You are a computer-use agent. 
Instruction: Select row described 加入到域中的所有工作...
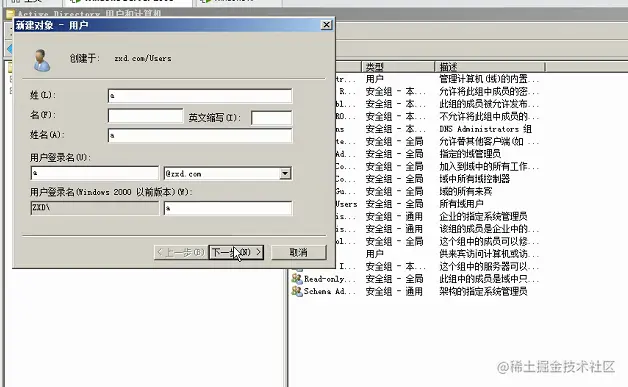pyautogui.click(x=489, y=166)
